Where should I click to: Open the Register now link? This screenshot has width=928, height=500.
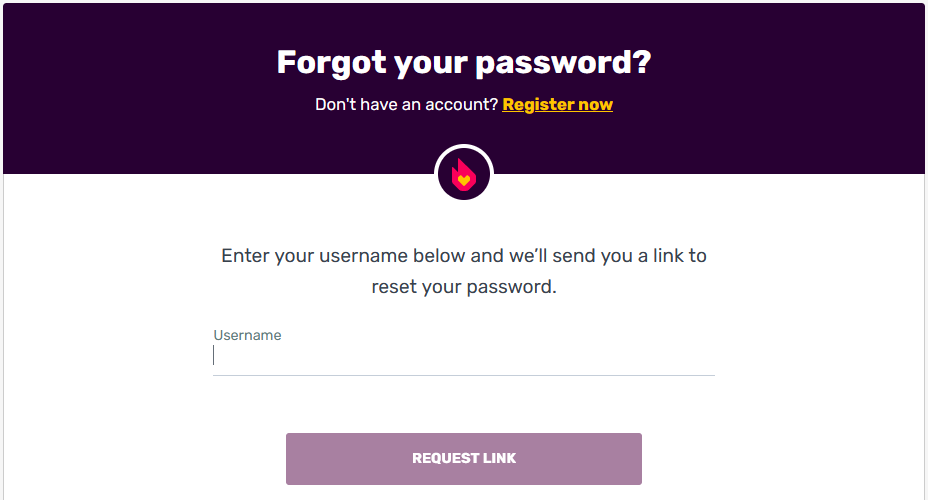[x=558, y=105]
